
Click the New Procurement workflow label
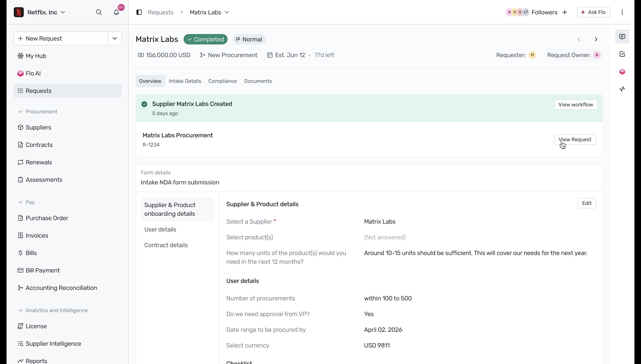(x=228, y=55)
